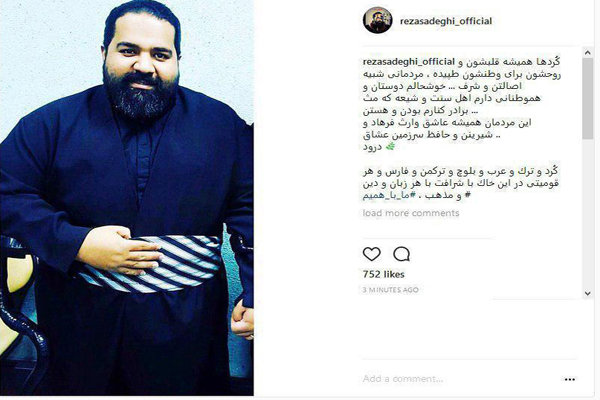Click the caption paragraph starting کُرد و ترك
The width and height of the screenshot is (600, 400).
click(461, 183)
